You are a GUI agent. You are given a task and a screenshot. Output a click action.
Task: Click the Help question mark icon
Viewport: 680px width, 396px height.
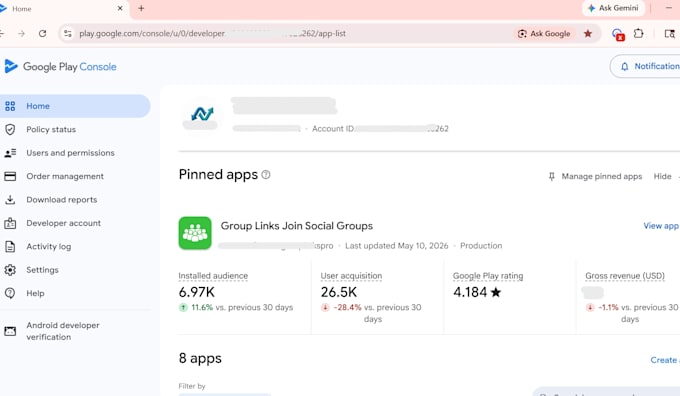(x=10, y=293)
